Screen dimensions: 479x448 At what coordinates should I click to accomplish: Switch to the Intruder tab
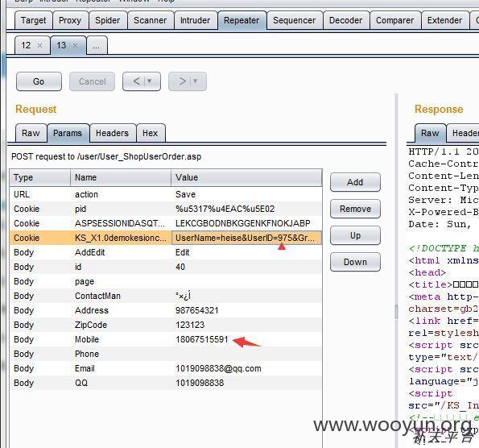[x=196, y=20]
